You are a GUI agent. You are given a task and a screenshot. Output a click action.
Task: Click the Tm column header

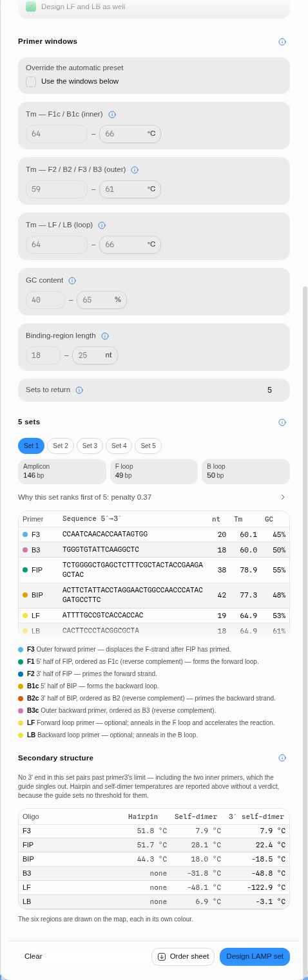click(x=238, y=519)
